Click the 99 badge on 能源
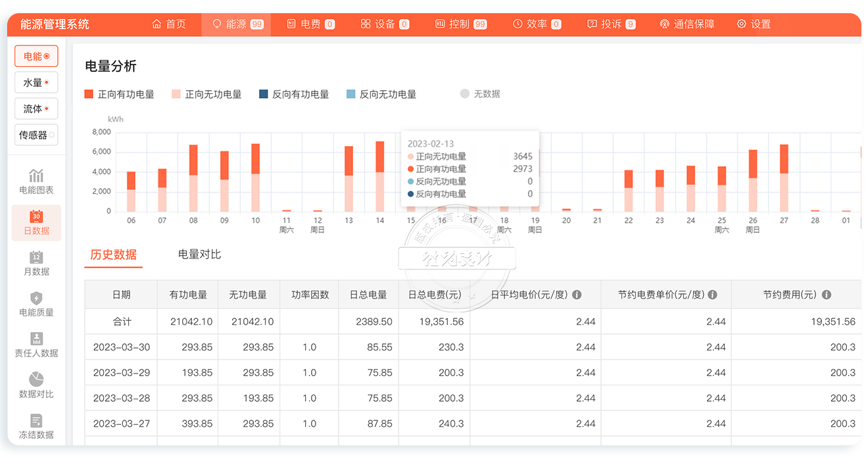This screenshot has width=868, height=465. click(257, 24)
